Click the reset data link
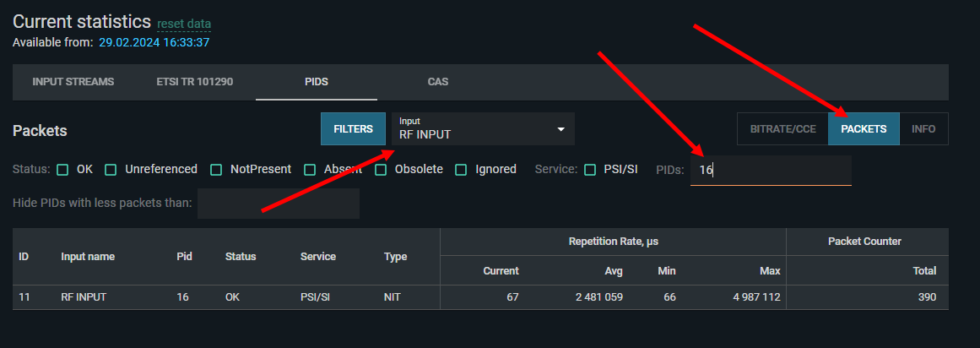Screen dimensions: 980x348 (x=184, y=24)
